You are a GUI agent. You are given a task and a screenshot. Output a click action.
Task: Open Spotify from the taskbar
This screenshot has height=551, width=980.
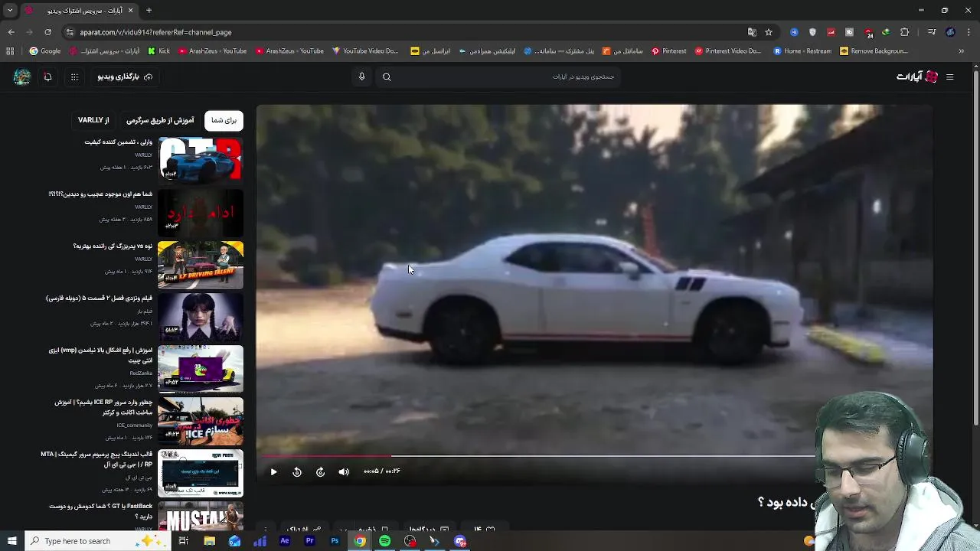384,541
